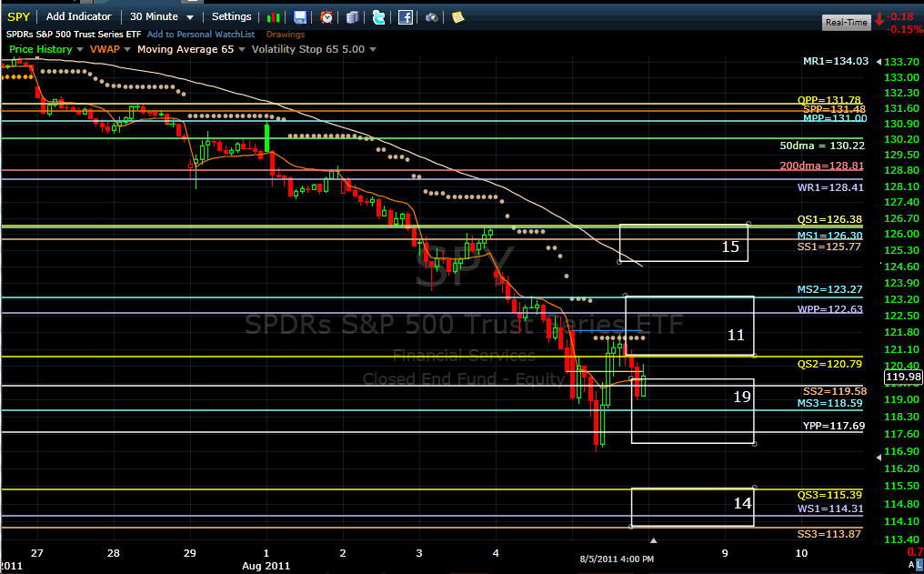Click the SS1=125.77 label

pos(829,247)
